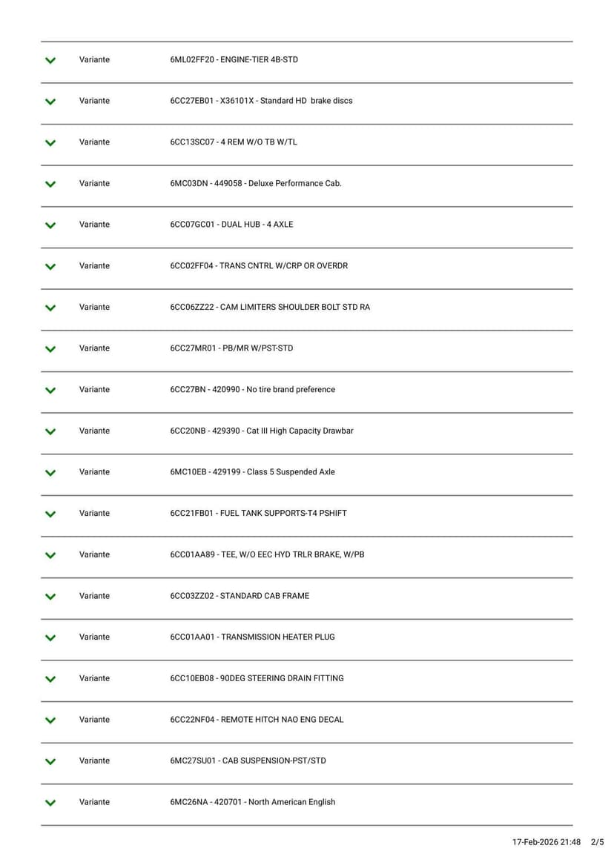Click the REMOTE HITCH NAO ENG DECAL entry
Viewport: 614px width, 868px height.
pos(257,720)
